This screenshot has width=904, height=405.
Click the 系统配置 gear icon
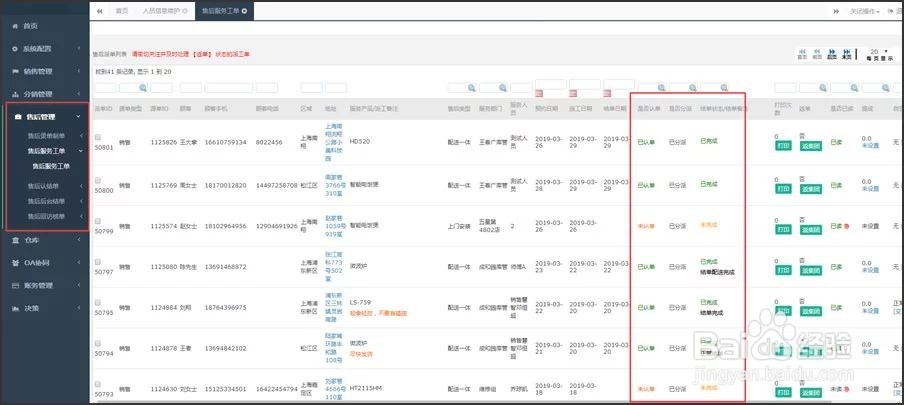click(x=16, y=49)
